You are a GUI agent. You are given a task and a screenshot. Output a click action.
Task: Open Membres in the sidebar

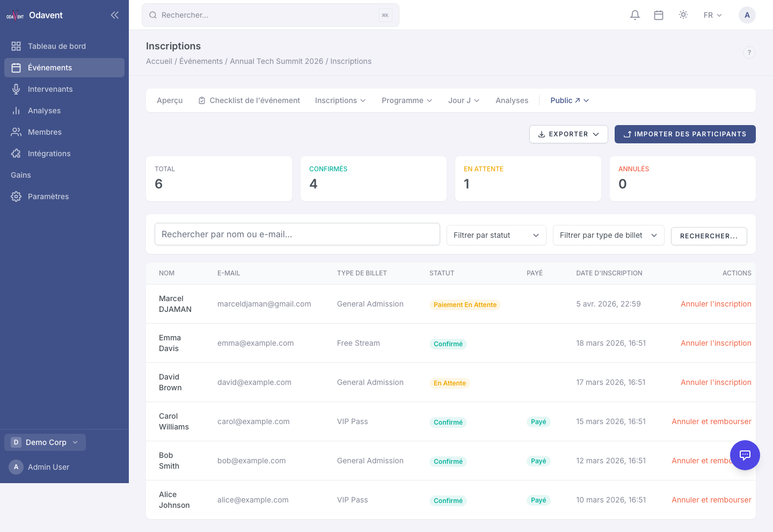point(64,132)
